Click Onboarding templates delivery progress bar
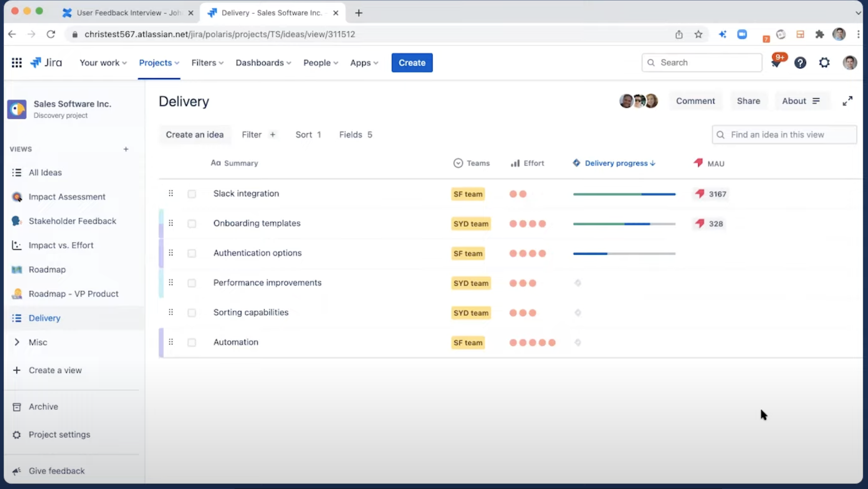Screen dimensions: 868x489 624,224
